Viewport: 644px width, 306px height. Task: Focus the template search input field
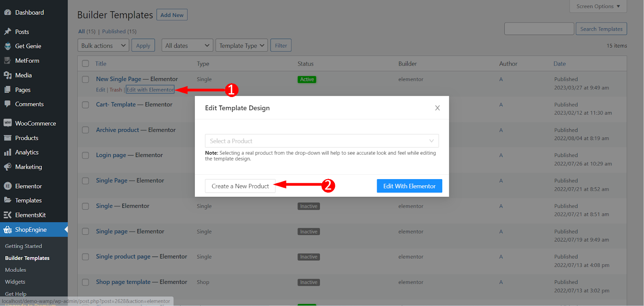point(539,29)
